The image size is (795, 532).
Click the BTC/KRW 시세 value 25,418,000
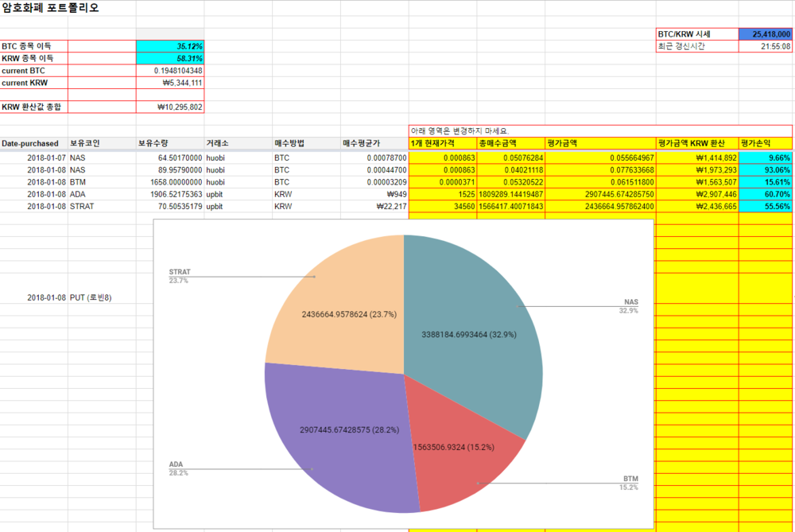[765, 34]
